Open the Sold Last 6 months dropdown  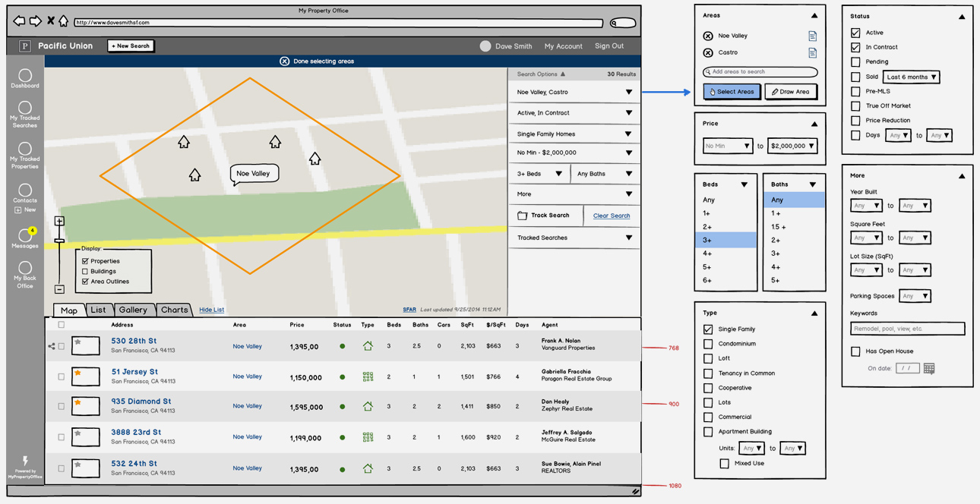pos(911,77)
